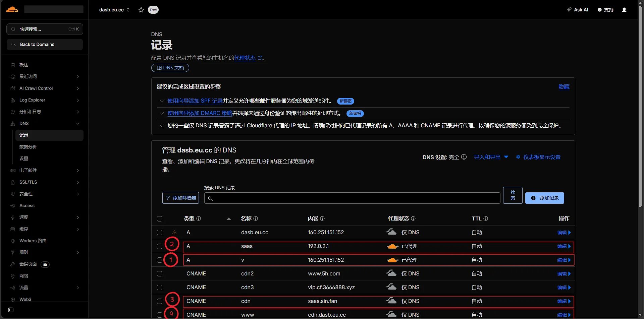
Task: Click the grey cloud for saas.sin.fan record
Action: click(x=391, y=301)
